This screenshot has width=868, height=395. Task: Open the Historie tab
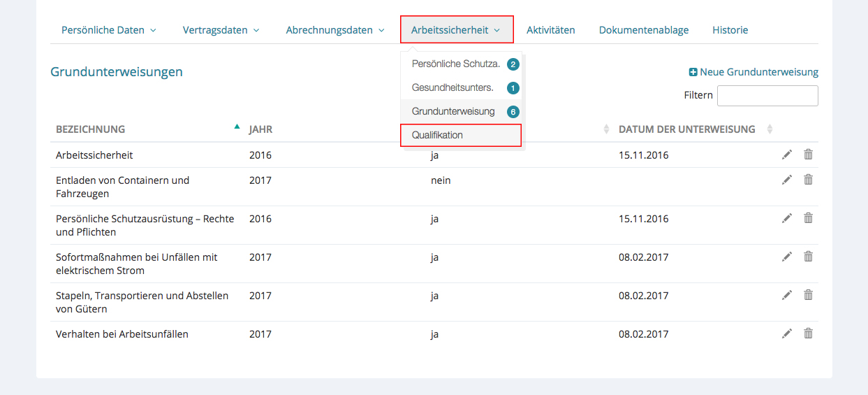click(730, 30)
